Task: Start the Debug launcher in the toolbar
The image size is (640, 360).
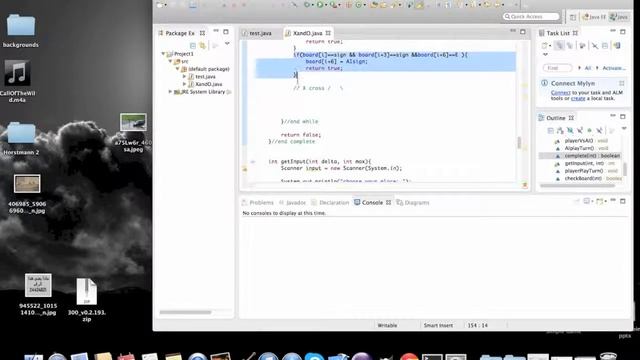Action: [x=307, y=5]
